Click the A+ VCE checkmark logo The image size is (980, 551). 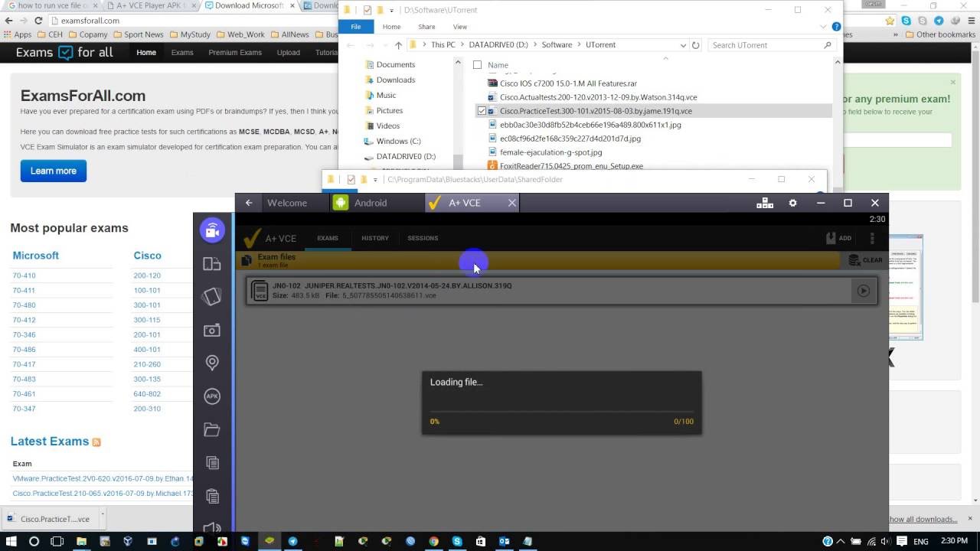click(x=252, y=238)
